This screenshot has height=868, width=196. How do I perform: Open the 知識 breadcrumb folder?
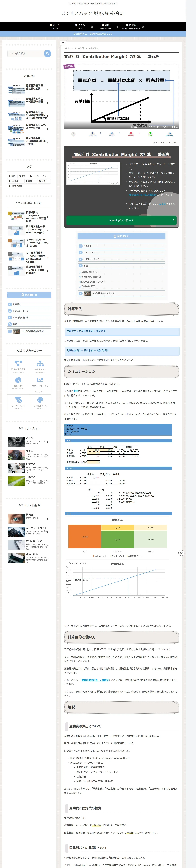pyautogui.click(x=81, y=48)
